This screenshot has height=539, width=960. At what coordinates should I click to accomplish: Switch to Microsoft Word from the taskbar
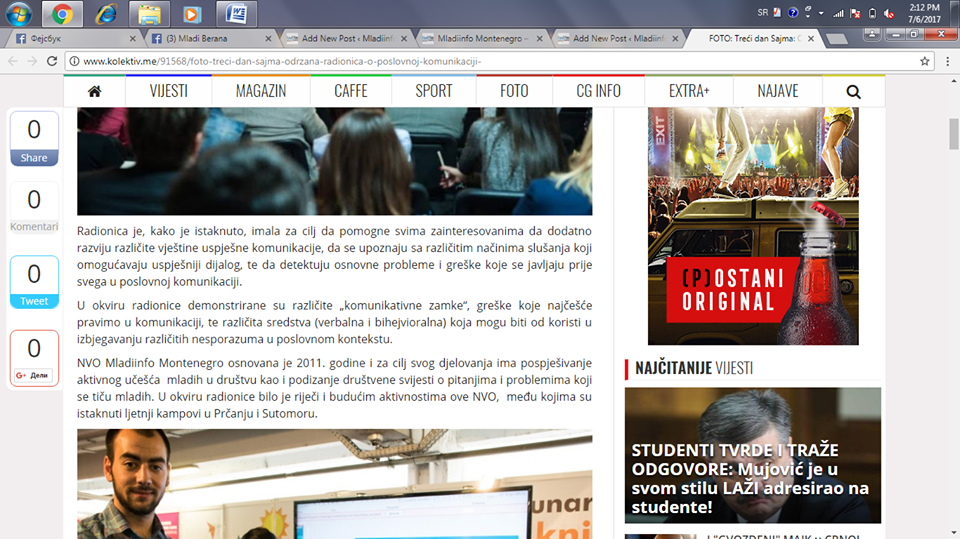click(236, 13)
